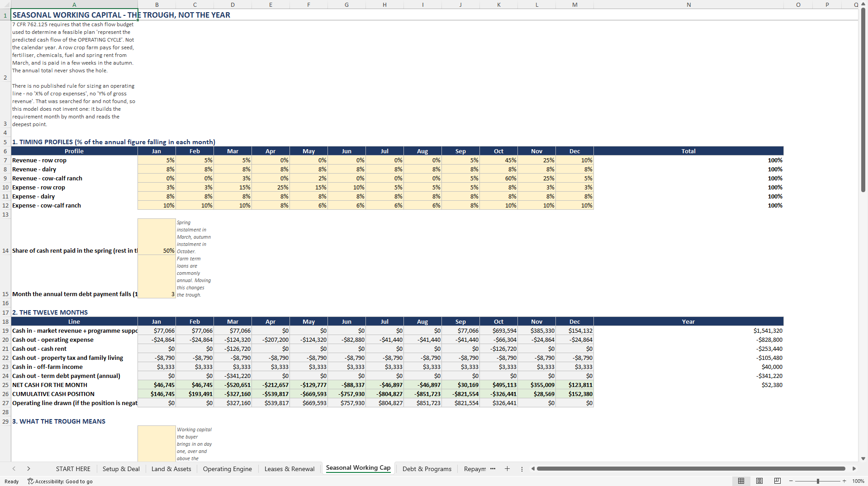Screen dimensions: 868x486
Task: Select Expense - row crop Apr 25% cell
Action: point(270,187)
